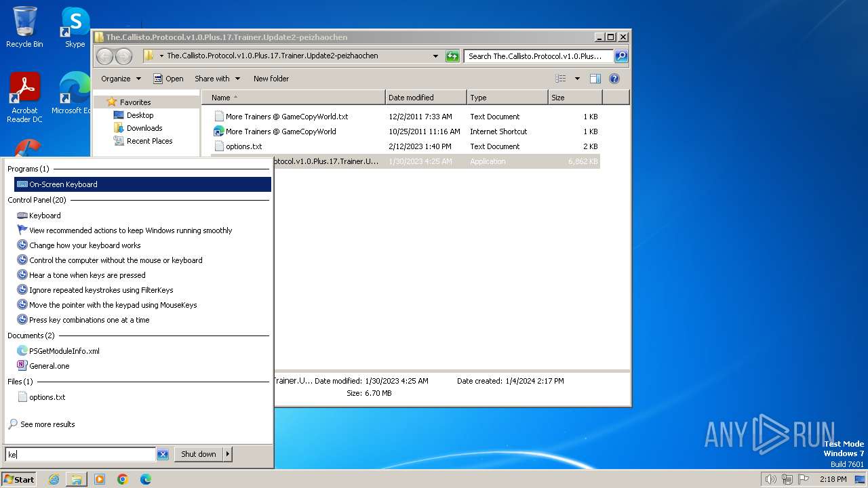Launch On-Screen Keyboard from search results
868x488 pixels.
click(x=142, y=184)
